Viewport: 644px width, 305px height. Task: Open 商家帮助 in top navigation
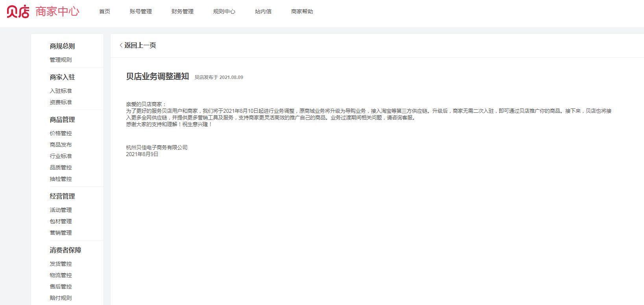click(x=302, y=11)
